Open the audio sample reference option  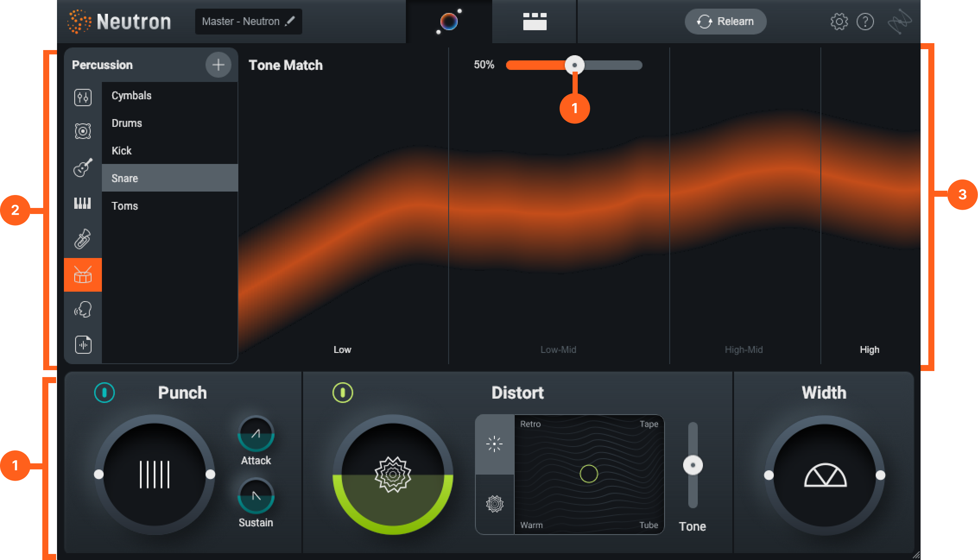coord(83,345)
